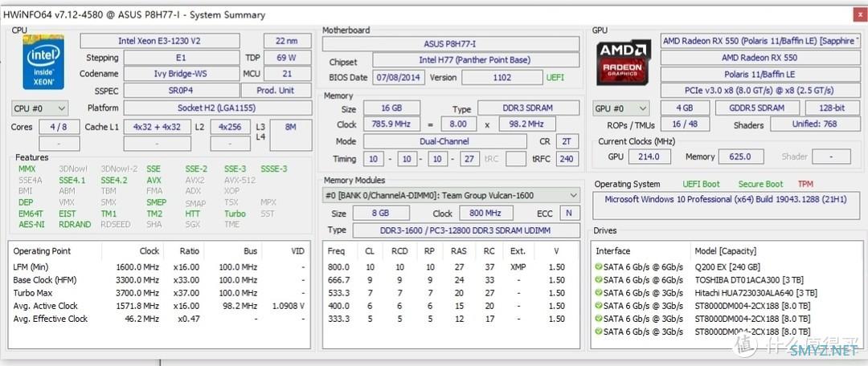This screenshot has width=868, height=366.
Task: Click the 333.3 frequency timing row
Action: [x=451, y=319]
